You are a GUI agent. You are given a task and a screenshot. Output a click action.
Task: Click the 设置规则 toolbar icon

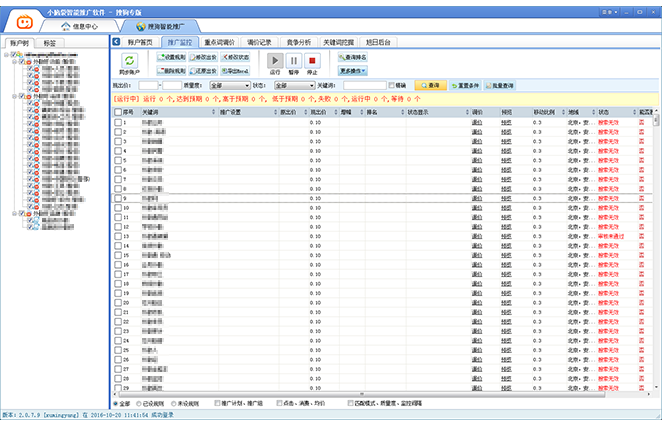click(169, 57)
